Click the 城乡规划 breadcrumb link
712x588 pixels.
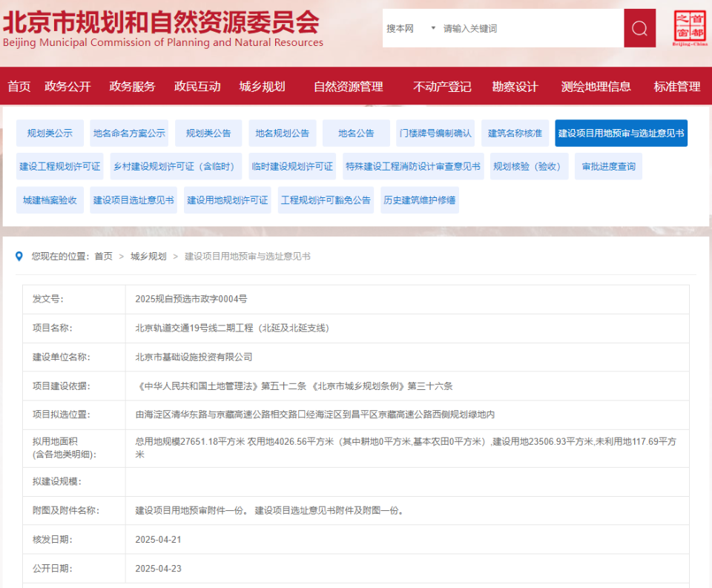click(148, 257)
